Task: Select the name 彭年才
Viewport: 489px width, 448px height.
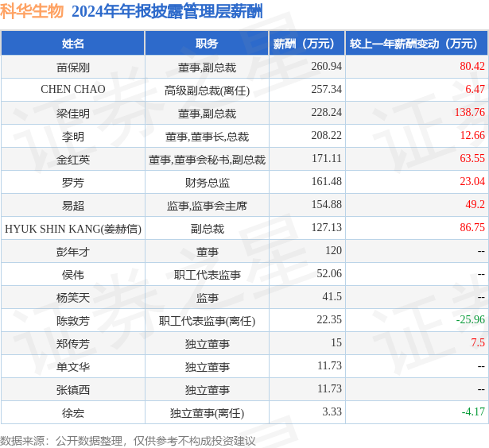Action: click(x=73, y=252)
